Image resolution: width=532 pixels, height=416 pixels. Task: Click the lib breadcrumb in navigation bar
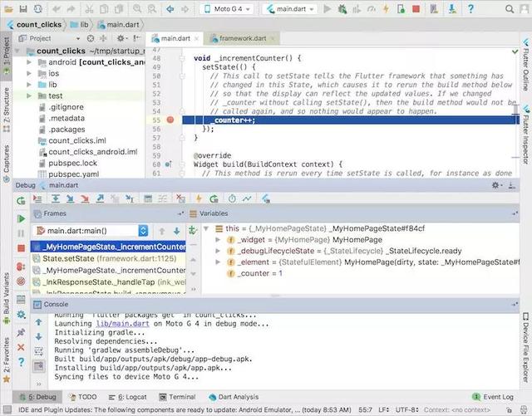coord(80,25)
